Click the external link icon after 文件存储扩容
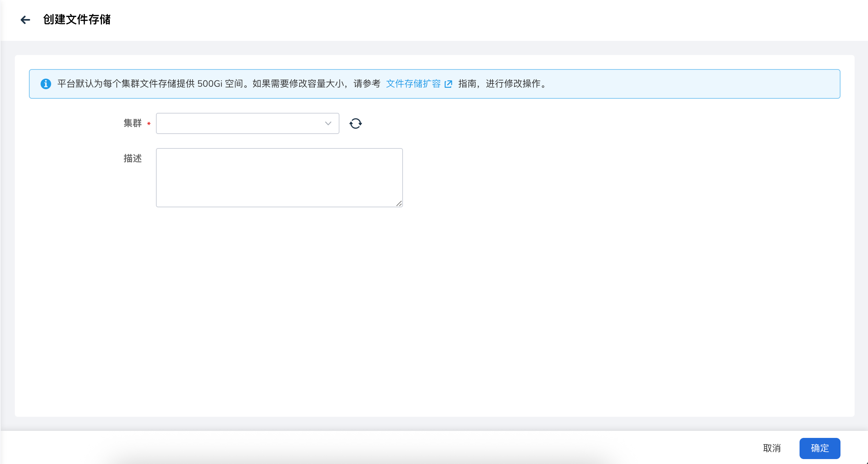 pos(448,84)
